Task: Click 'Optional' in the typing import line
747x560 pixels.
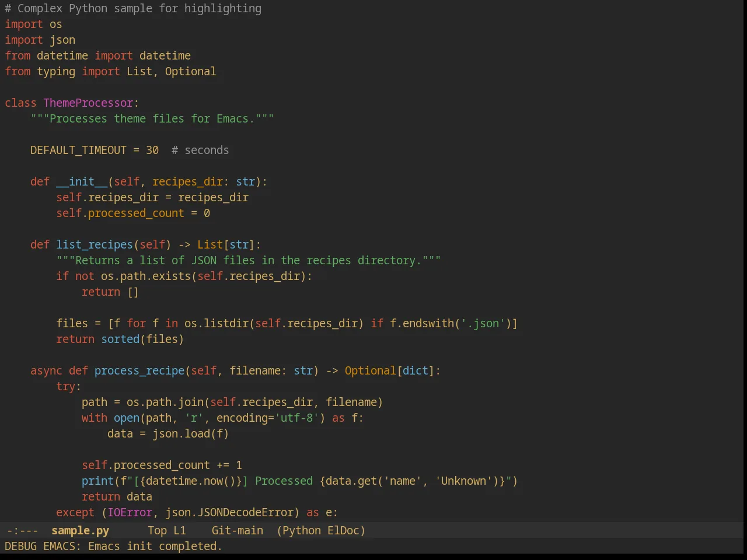Action: pos(190,72)
